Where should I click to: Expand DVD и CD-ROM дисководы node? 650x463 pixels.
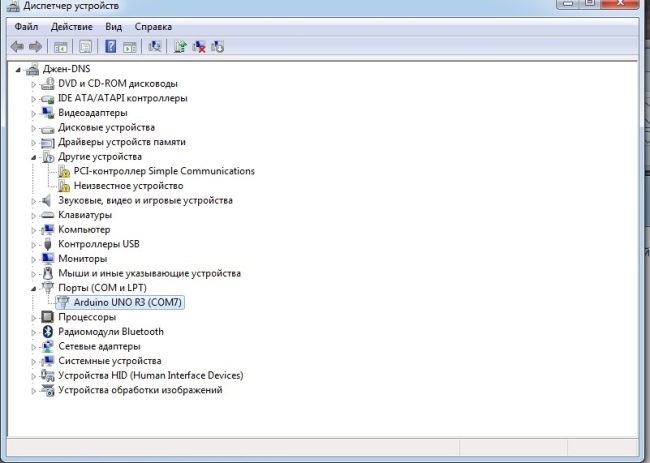33,84
